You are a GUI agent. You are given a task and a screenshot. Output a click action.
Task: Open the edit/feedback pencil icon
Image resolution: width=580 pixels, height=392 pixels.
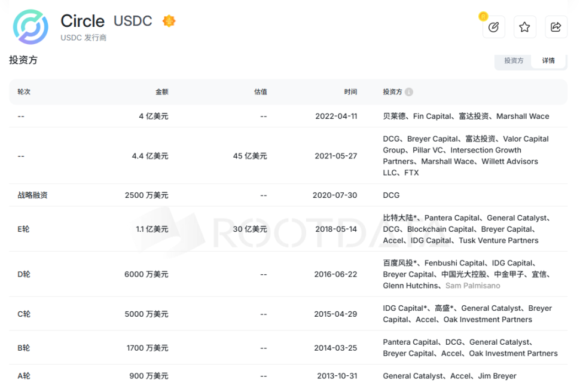coord(494,27)
